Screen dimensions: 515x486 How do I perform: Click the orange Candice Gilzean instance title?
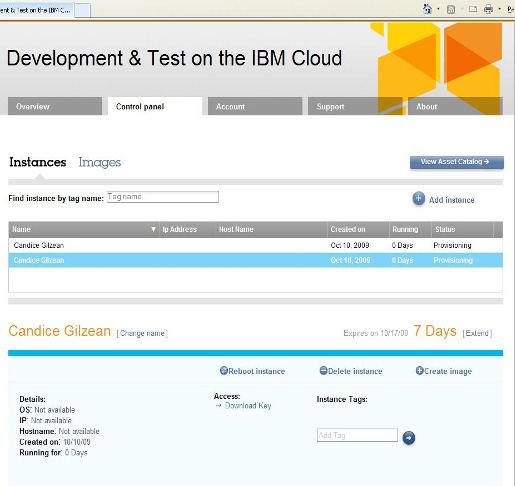coord(60,331)
